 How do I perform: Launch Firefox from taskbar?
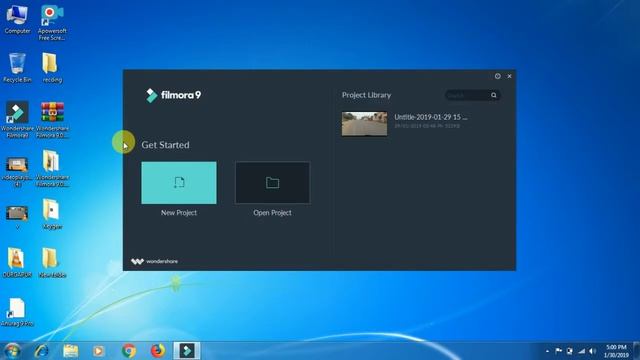click(158, 351)
